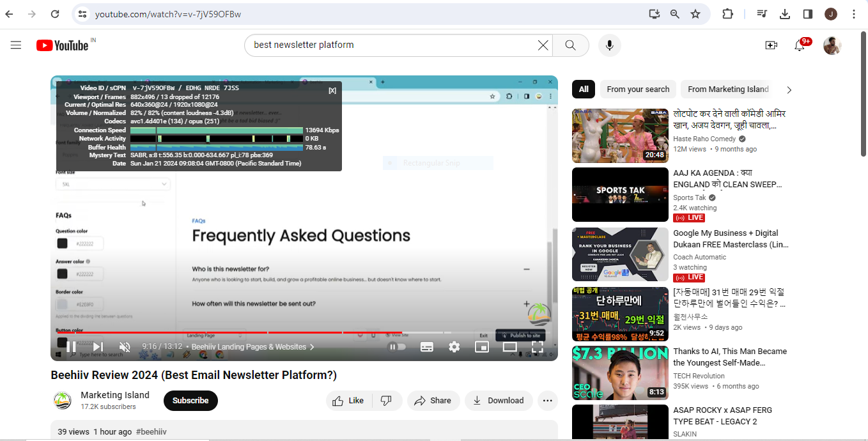Click the #beehiiv hashtag

151,432
